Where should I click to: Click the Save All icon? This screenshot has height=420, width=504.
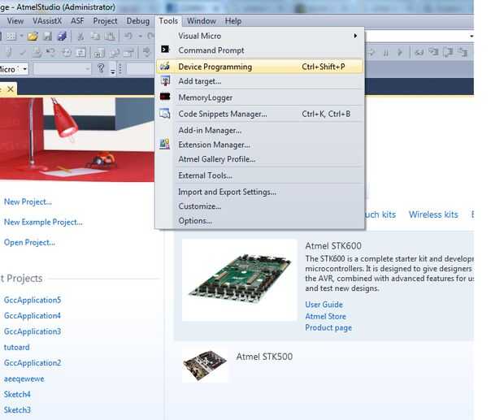(62, 36)
